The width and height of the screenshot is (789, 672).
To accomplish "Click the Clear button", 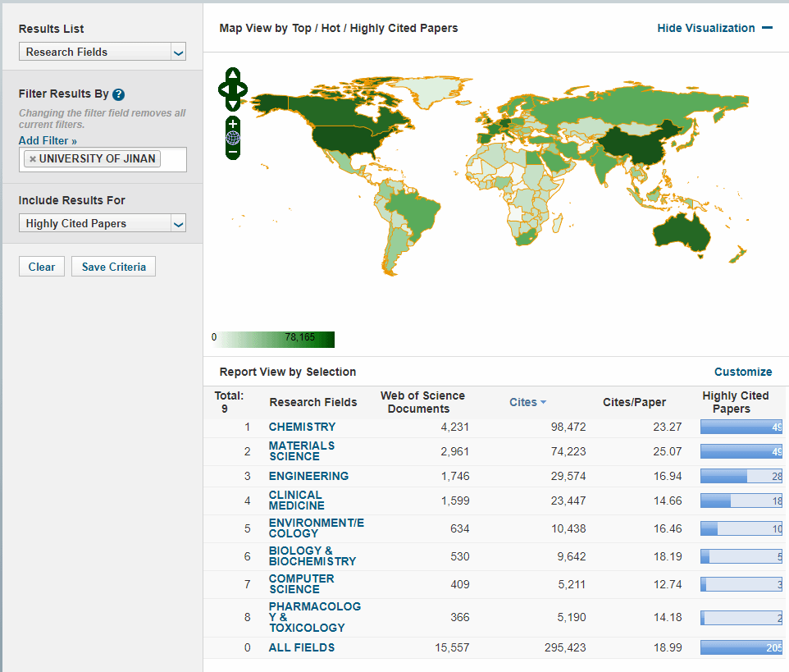I will pyautogui.click(x=41, y=267).
